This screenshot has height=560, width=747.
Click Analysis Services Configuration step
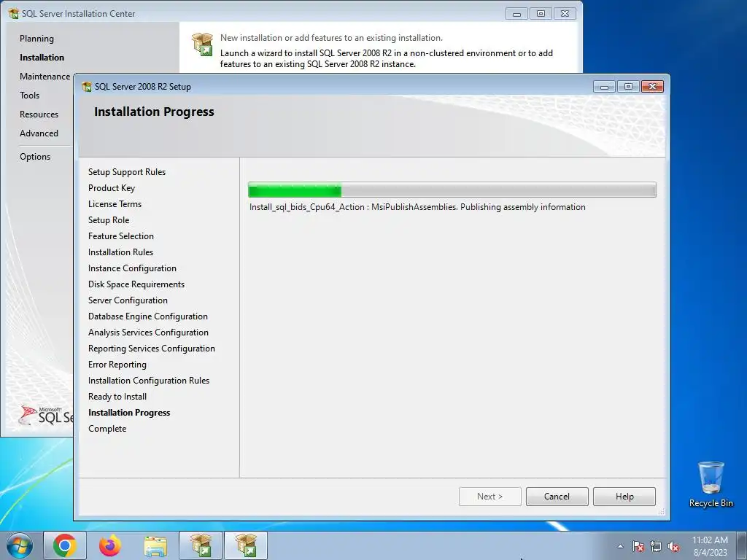pos(148,332)
